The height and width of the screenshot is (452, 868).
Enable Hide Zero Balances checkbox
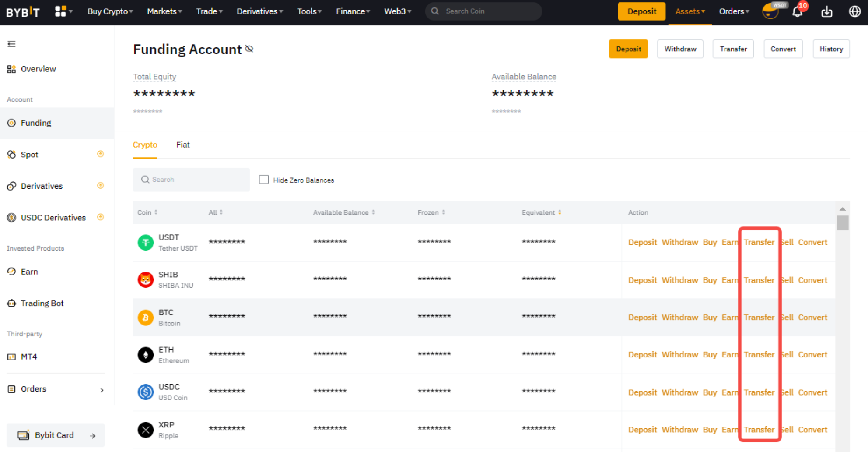(264, 180)
